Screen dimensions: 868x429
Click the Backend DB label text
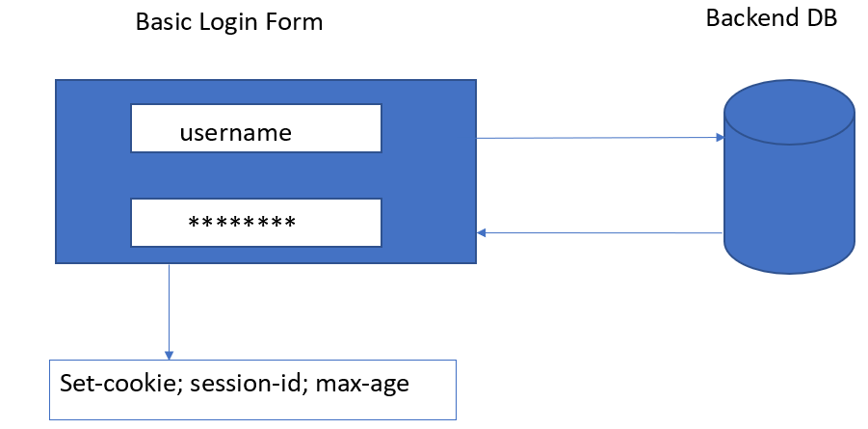coord(771,18)
